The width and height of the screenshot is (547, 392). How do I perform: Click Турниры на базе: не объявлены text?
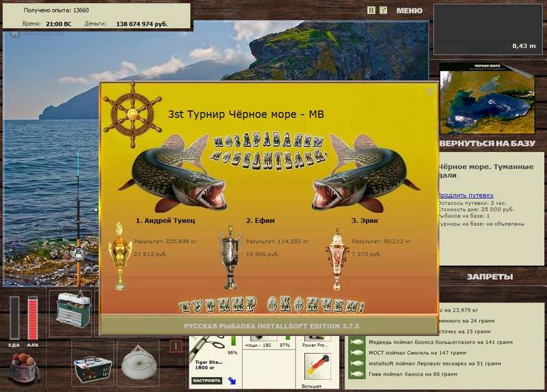pyautogui.click(x=481, y=224)
